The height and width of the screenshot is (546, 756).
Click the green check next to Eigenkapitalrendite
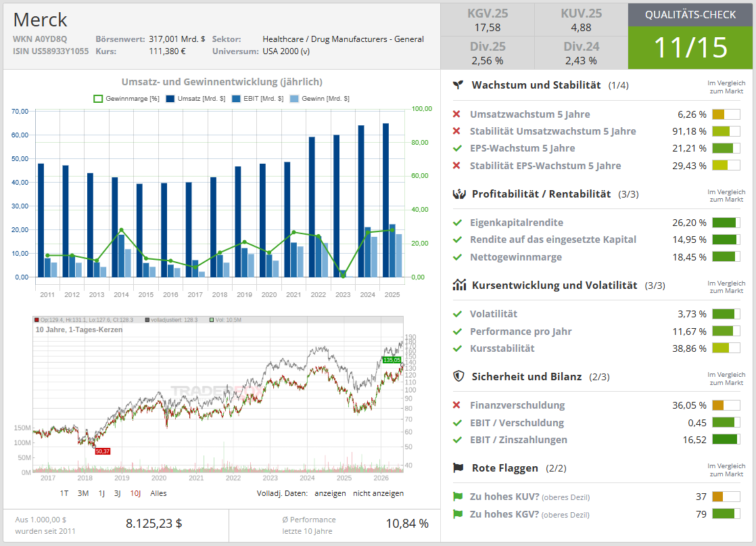click(x=458, y=223)
